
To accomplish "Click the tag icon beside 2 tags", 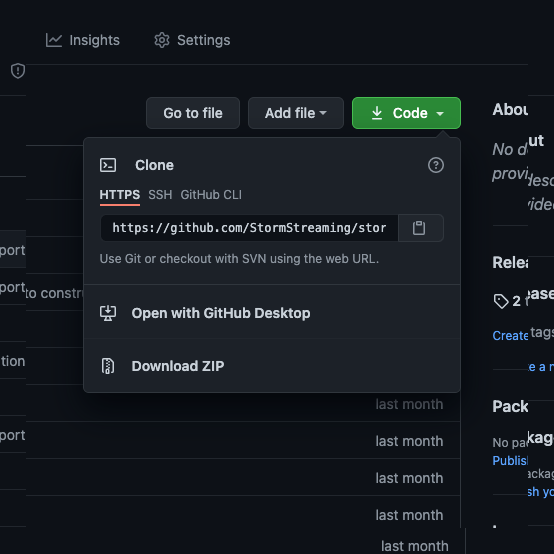I will tap(501, 301).
